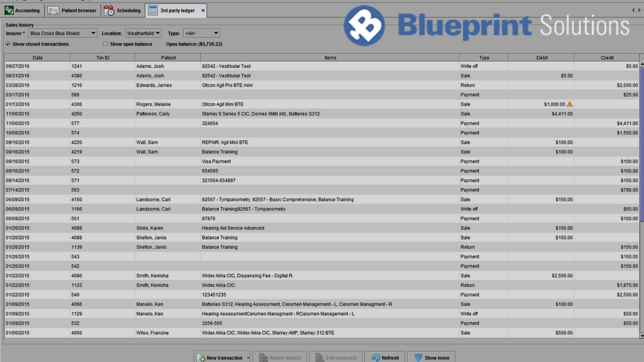Switch to the Accounting tab
The height and width of the screenshot is (362, 644).
coord(23,10)
